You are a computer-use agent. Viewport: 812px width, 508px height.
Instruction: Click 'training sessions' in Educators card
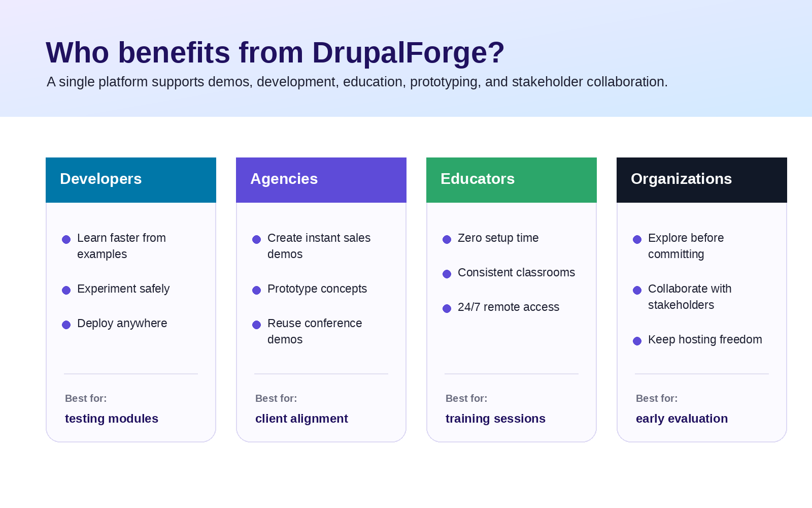click(495, 419)
